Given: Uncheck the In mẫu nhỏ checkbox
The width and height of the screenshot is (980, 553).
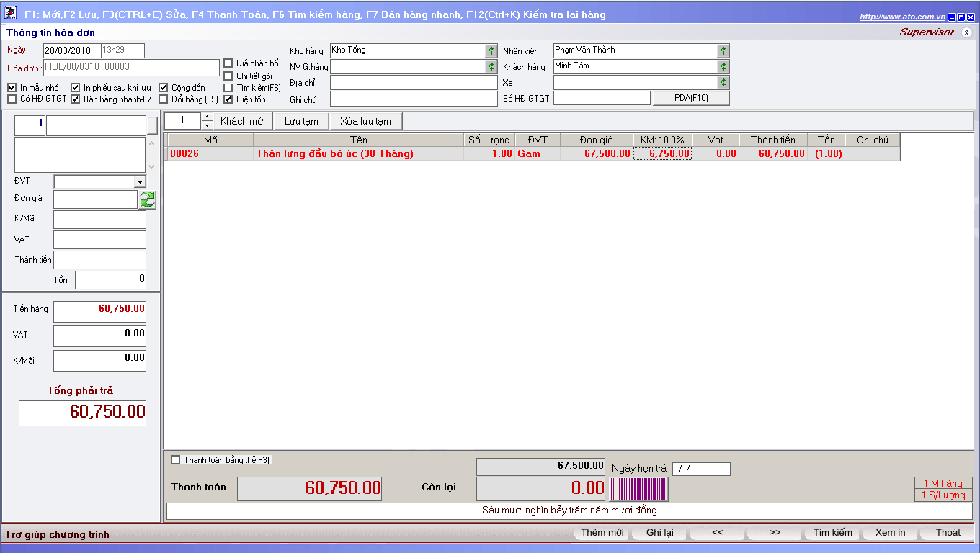Looking at the screenshot, I should [x=12, y=88].
